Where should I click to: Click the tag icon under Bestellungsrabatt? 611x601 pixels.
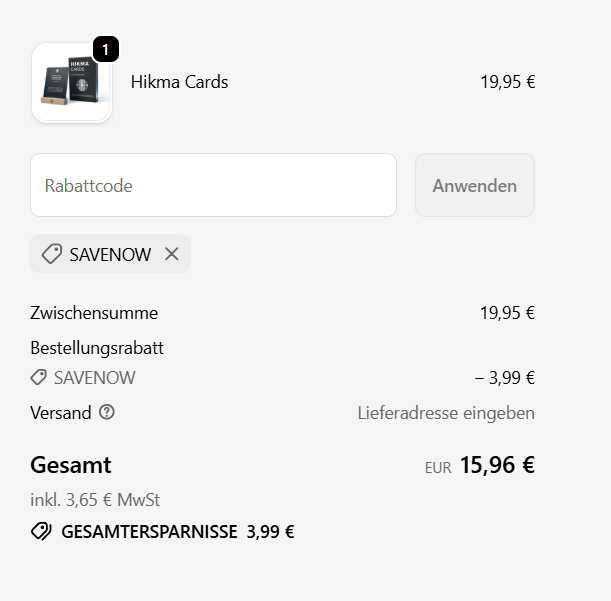coord(39,378)
